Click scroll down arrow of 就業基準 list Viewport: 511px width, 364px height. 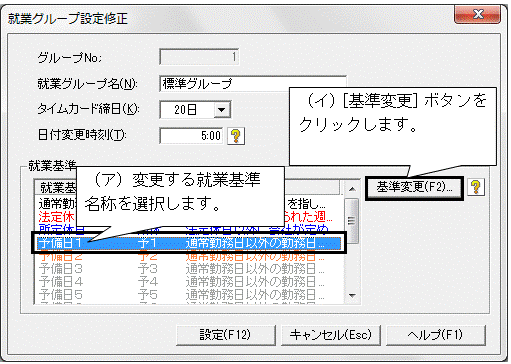(x=352, y=295)
